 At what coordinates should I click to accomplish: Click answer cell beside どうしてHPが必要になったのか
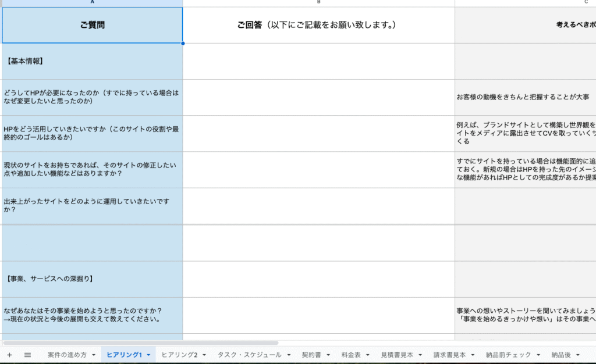click(x=318, y=97)
